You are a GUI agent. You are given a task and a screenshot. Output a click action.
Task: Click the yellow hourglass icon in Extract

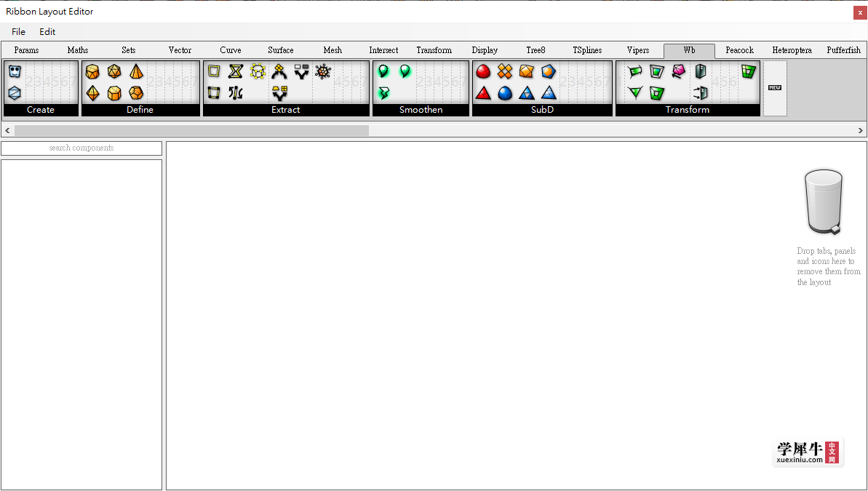[x=236, y=71]
